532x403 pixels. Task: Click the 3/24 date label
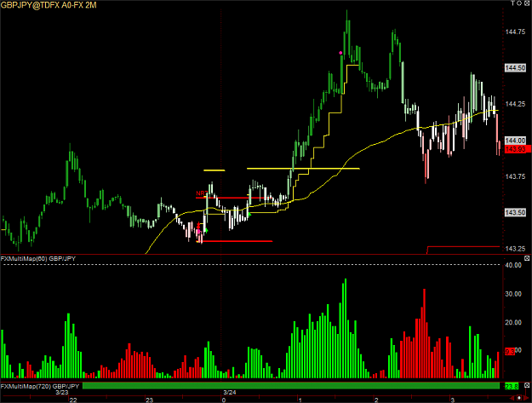click(230, 393)
